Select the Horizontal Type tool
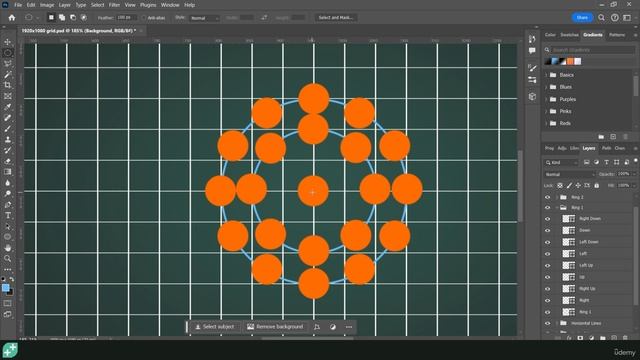The width and height of the screenshot is (640, 360). [8, 216]
